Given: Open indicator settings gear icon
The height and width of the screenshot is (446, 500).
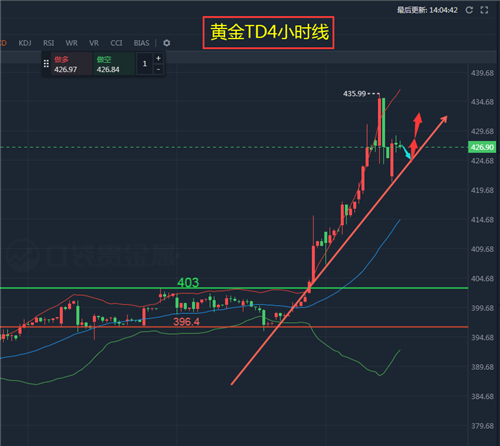Looking at the screenshot, I should tap(167, 43).
